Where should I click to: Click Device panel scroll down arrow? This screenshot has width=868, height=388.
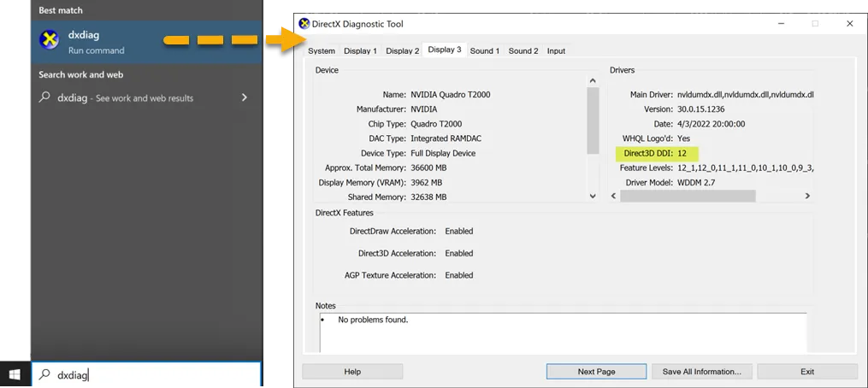593,196
